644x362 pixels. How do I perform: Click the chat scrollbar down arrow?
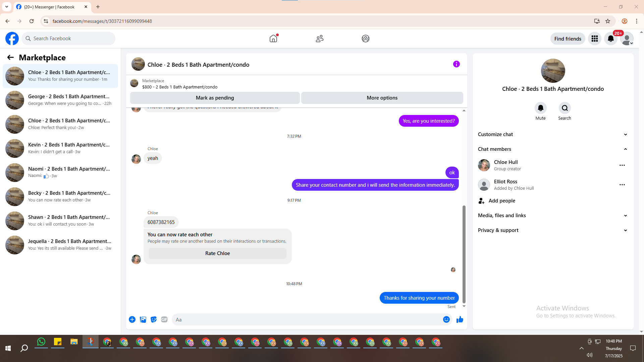coord(464,306)
